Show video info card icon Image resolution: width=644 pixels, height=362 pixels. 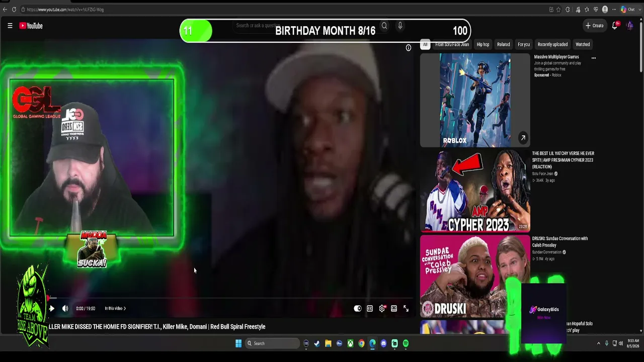tap(409, 48)
